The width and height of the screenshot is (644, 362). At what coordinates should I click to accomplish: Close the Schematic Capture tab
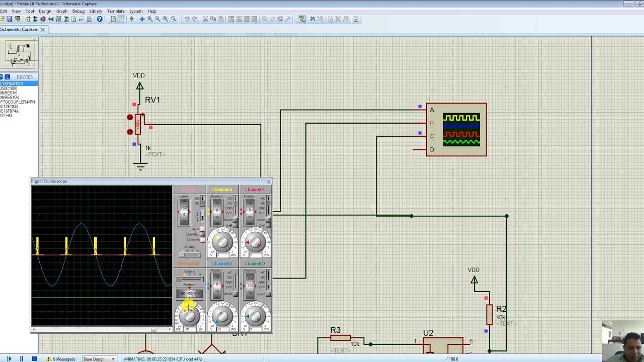pos(43,30)
